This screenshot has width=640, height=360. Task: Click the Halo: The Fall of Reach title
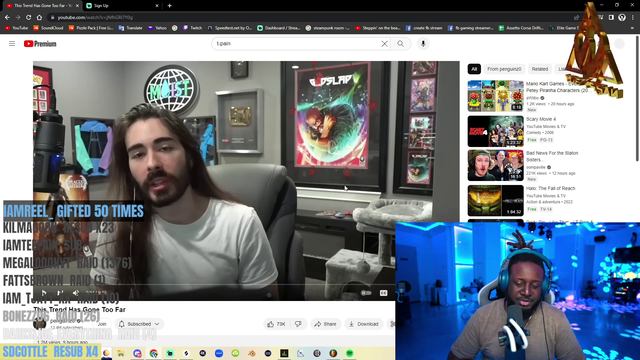[x=551, y=189]
